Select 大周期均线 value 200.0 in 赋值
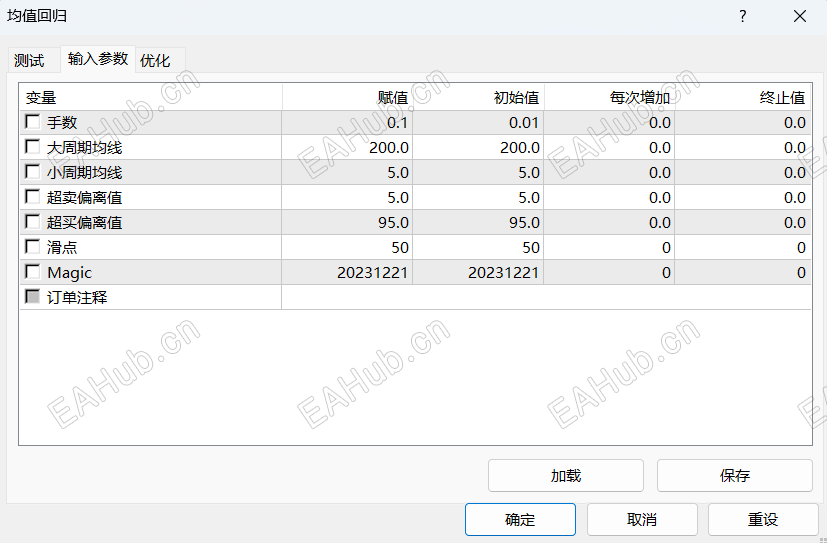Viewport: 827px width, 543px height. pos(347,147)
